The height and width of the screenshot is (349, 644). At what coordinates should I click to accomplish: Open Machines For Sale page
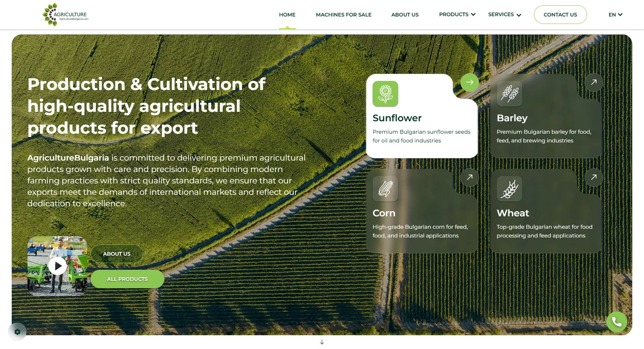tap(344, 14)
